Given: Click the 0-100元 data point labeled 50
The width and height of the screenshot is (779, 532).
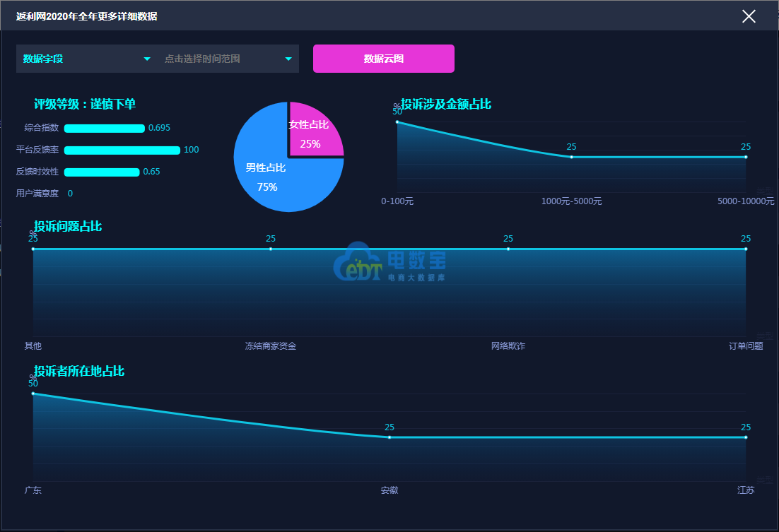Looking at the screenshot, I should [x=397, y=122].
